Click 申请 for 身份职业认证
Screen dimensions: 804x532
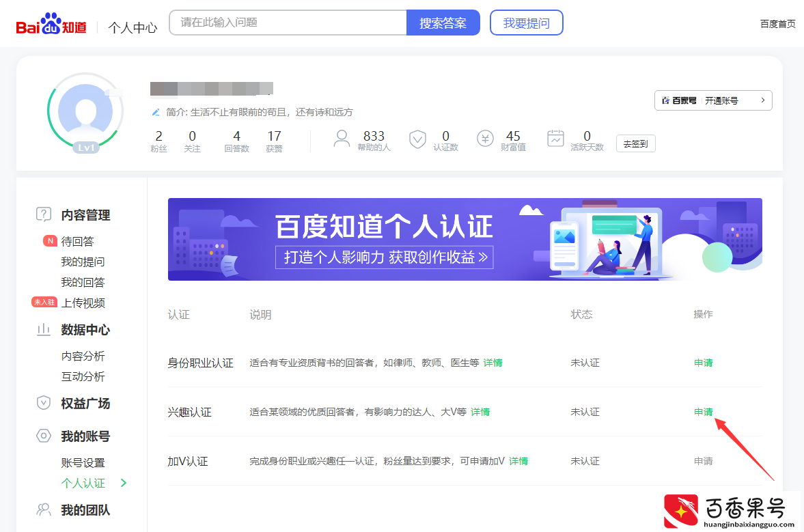[x=704, y=363]
